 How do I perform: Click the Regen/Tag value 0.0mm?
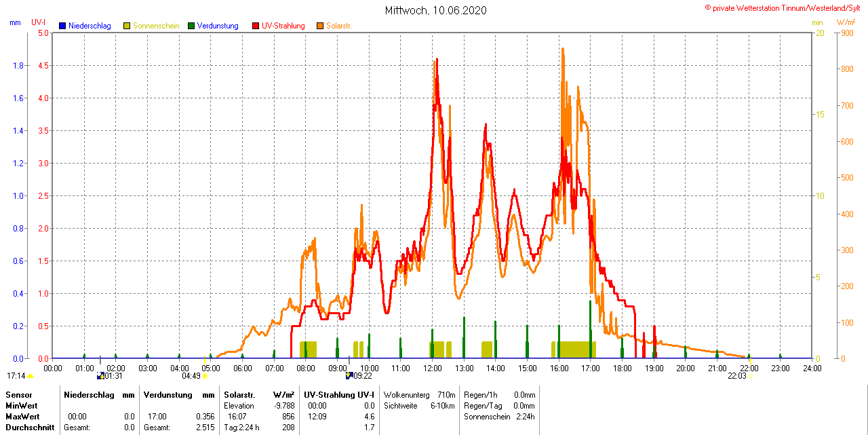click(x=525, y=405)
